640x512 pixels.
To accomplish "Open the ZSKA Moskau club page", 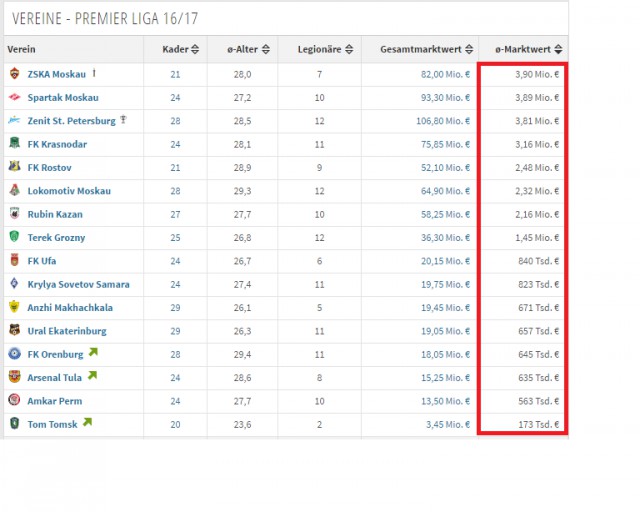I will click(x=57, y=74).
